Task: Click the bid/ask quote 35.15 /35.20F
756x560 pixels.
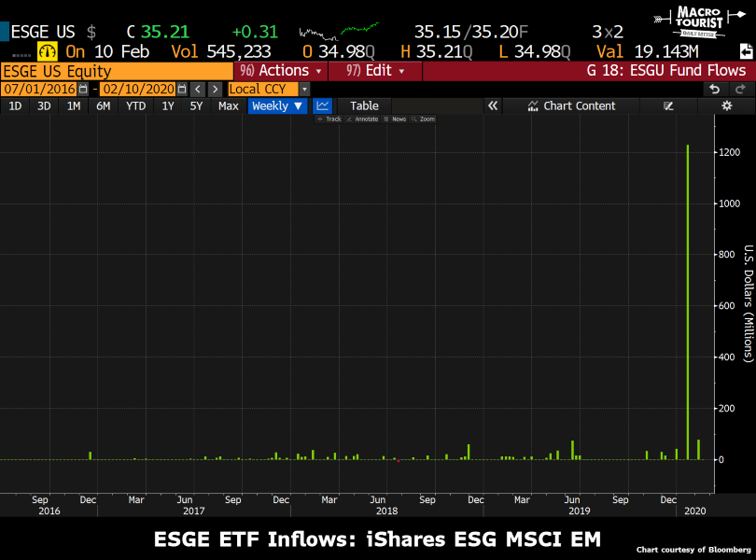Action: (x=471, y=32)
